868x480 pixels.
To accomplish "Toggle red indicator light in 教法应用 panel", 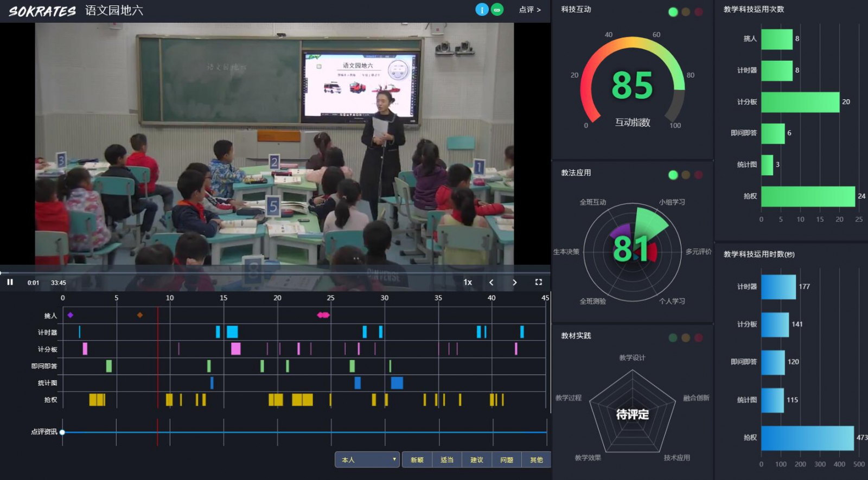I will click(698, 175).
